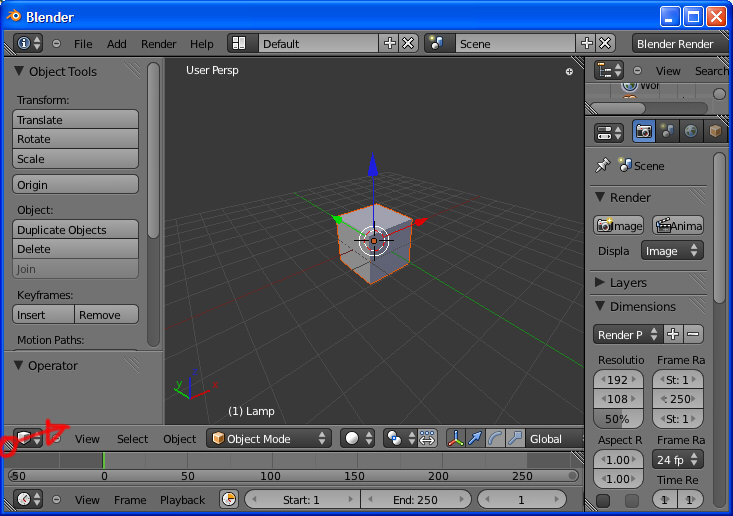Open the Render properties tab camera icon
The height and width of the screenshot is (516, 733).
coord(644,132)
